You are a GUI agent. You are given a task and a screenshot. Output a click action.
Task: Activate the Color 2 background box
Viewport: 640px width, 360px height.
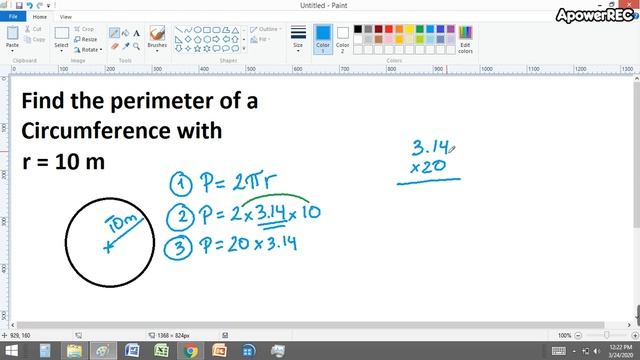(x=342, y=39)
